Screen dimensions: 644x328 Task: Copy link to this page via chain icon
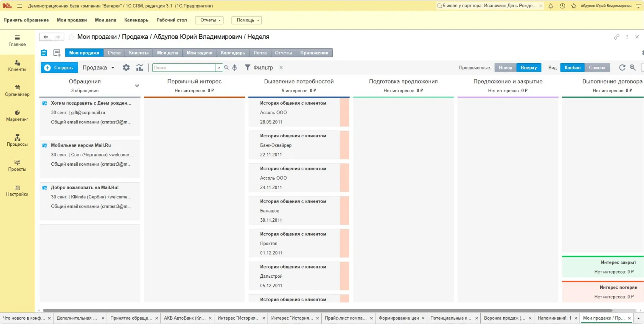pos(617,37)
